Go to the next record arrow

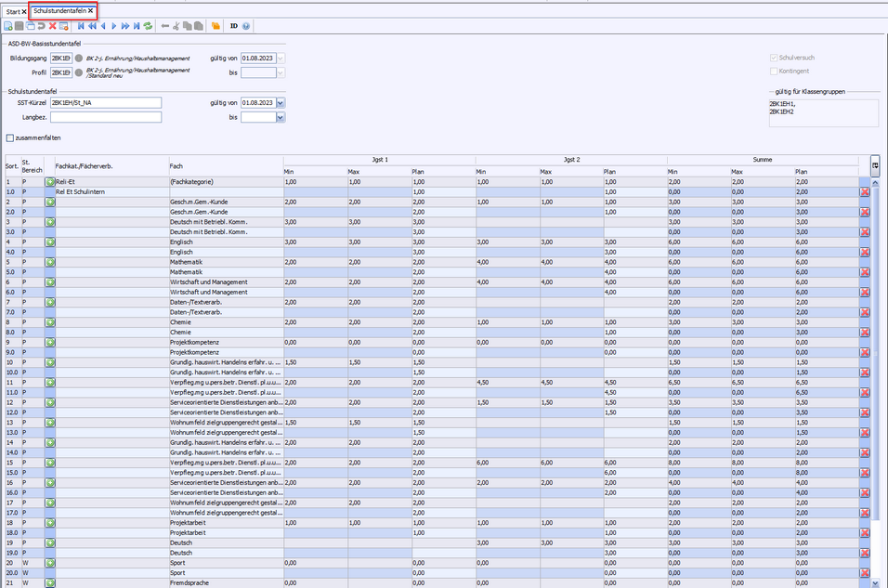pos(114,26)
